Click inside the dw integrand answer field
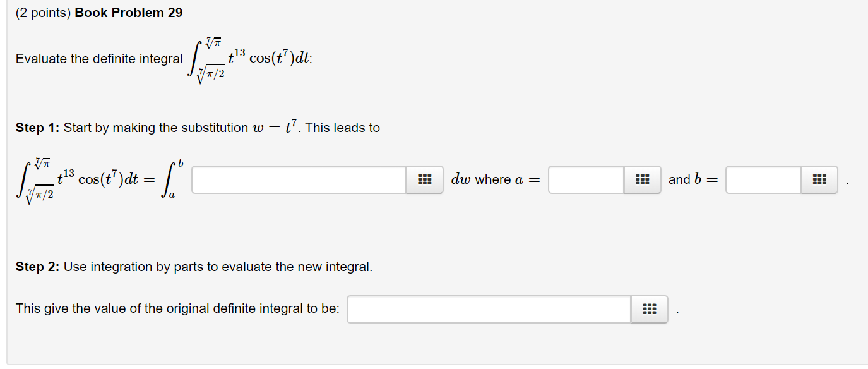868x369 pixels. tap(300, 179)
